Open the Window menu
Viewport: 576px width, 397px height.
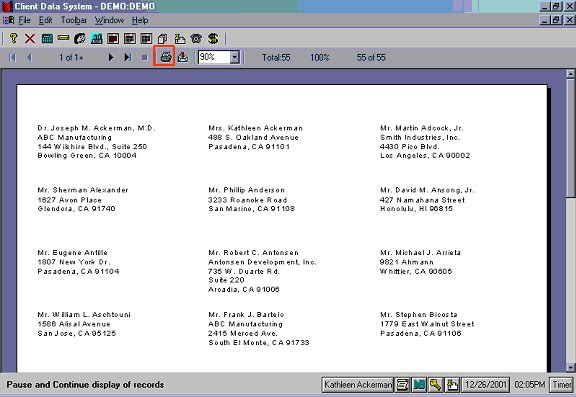click(109, 20)
